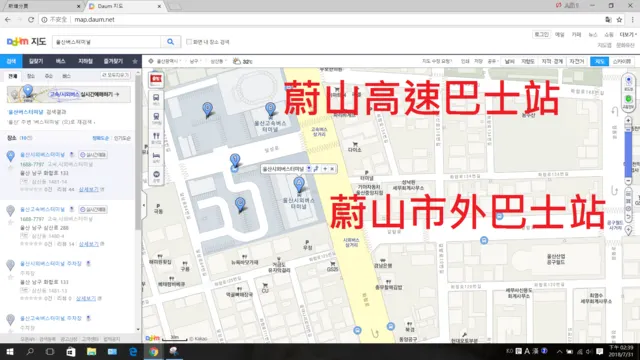Open 상세보기 for 울산시외버스터미널 주차장
Viewport: 640px width, 360px height.
[86, 298]
